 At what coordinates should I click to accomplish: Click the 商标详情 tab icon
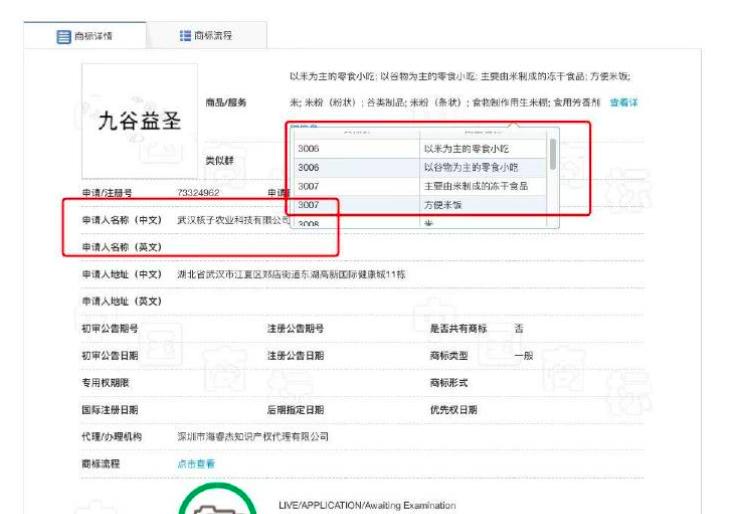click(x=64, y=37)
